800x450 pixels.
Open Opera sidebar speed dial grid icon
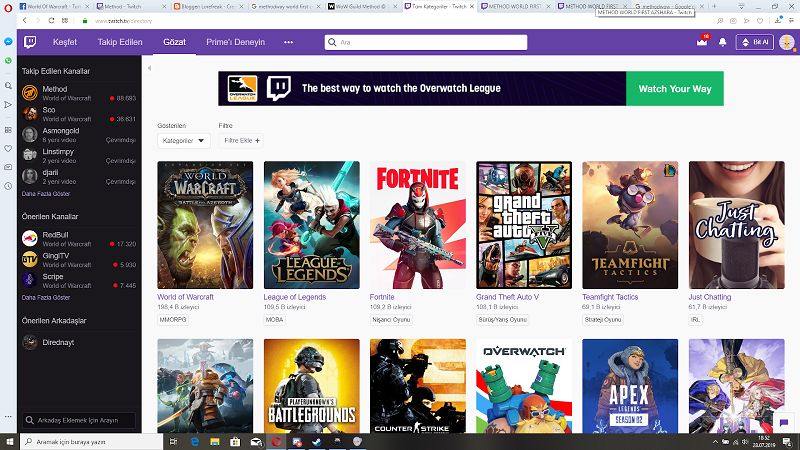(x=8, y=130)
